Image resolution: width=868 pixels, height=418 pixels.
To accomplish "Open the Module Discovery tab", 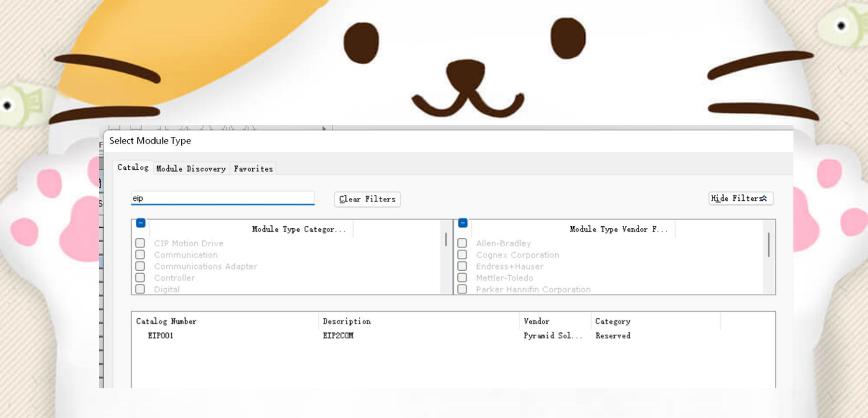I will (x=191, y=168).
